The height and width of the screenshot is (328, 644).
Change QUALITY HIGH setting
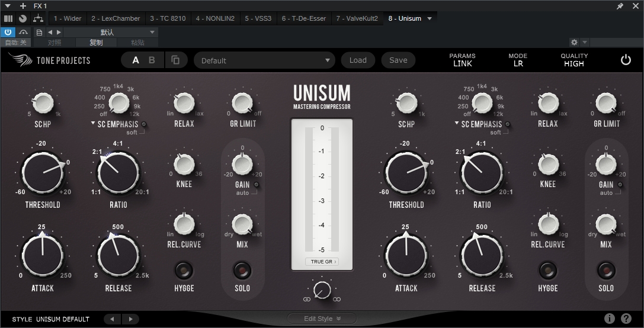(574, 60)
